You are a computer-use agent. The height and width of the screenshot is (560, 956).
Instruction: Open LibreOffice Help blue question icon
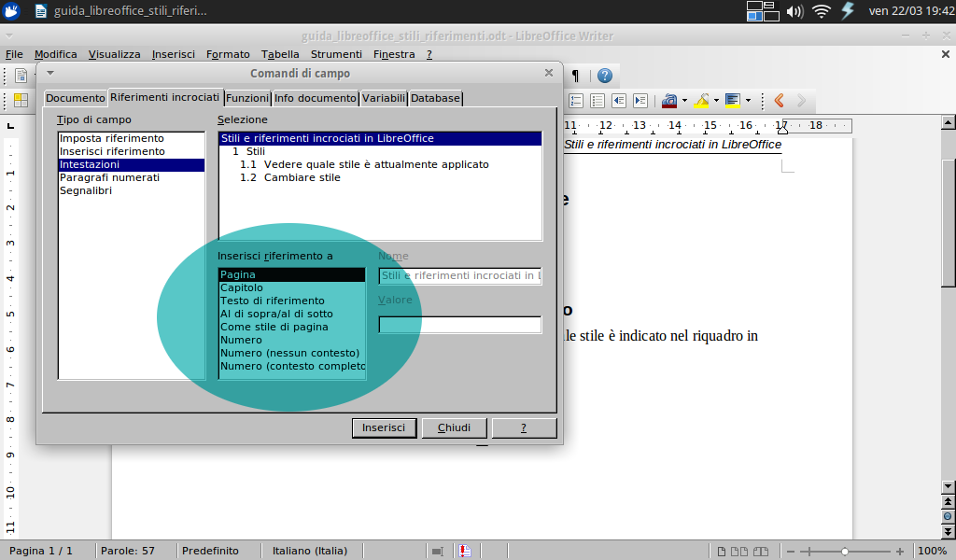(x=604, y=76)
